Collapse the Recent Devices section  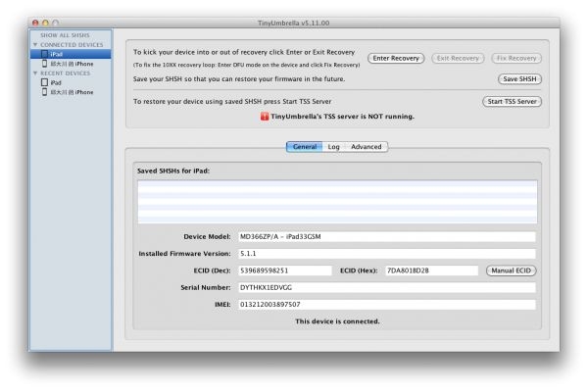pos(35,73)
